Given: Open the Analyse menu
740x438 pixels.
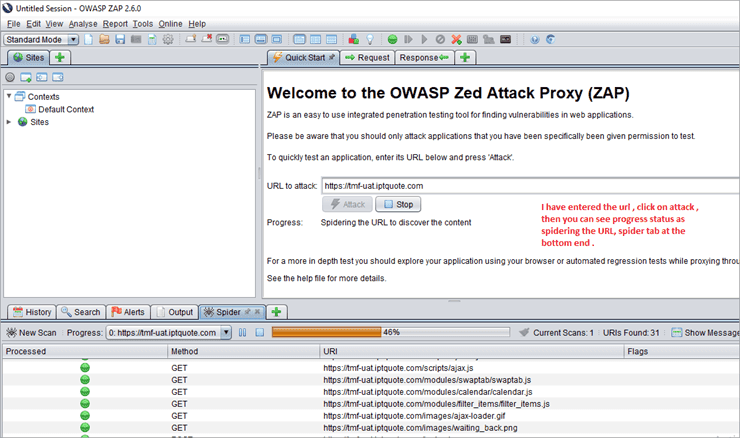Looking at the screenshot, I should click(x=83, y=23).
